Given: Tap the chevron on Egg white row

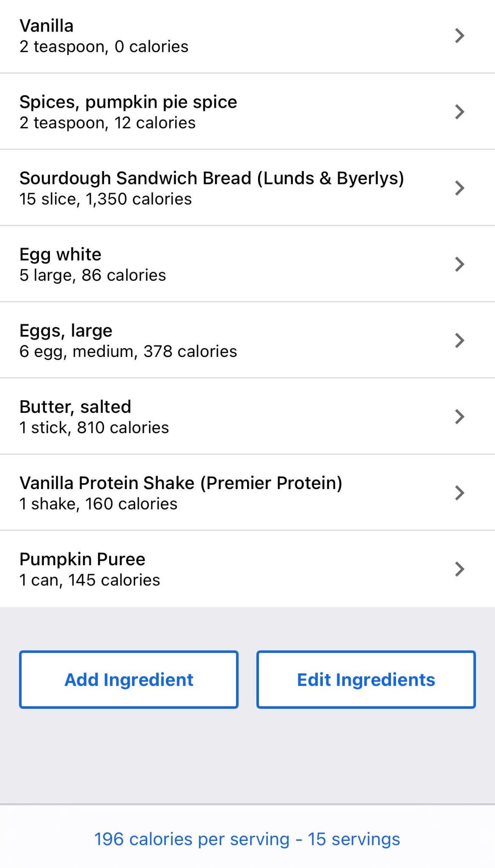Looking at the screenshot, I should 459,264.
